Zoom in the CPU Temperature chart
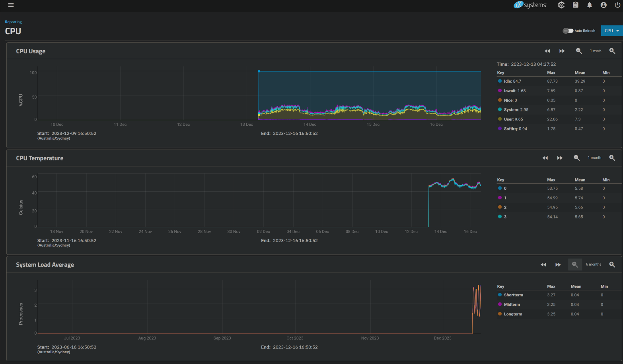The width and height of the screenshot is (623, 364). (612, 158)
